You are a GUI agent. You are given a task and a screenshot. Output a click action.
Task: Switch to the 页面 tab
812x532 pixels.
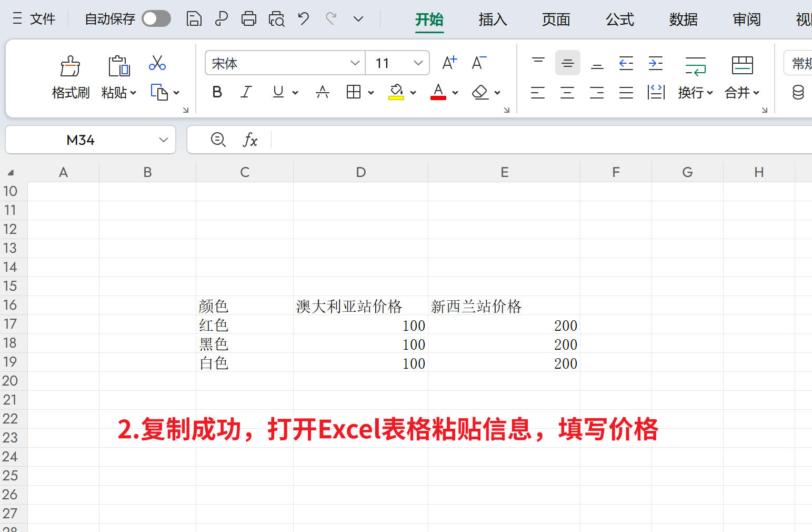tap(556, 19)
